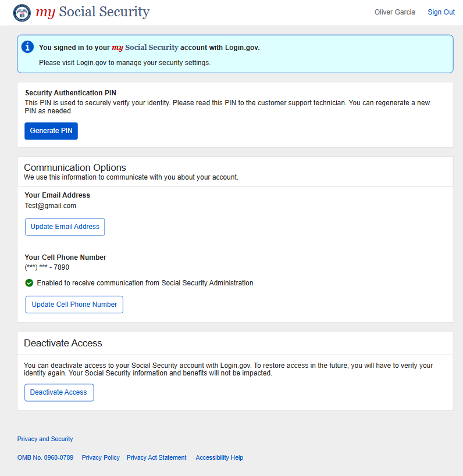View the Privacy Act Statement
463x476 pixels.
click(156, 457)
